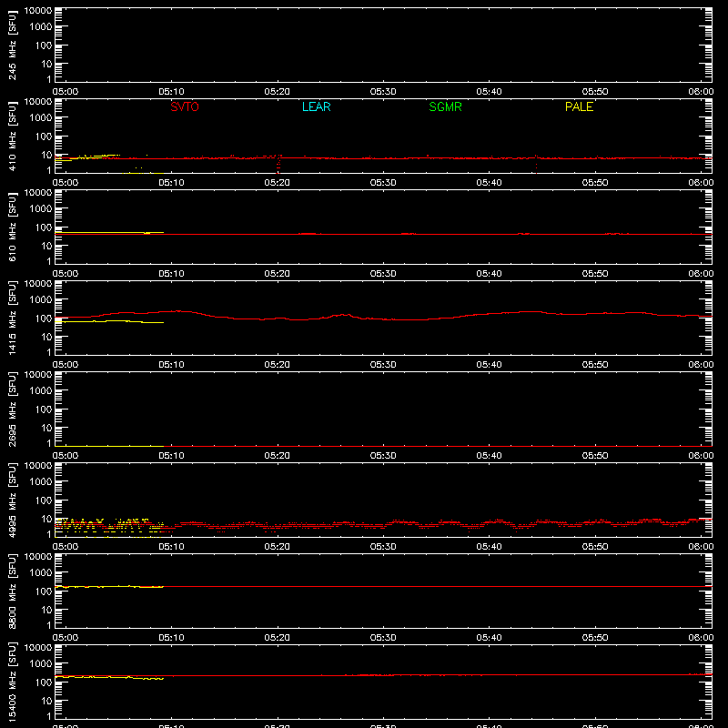Click the 100 tick of the 410 MHz axis
This screenshot has width=728, height=728.
pyautogui.click(x=44, y=136)
